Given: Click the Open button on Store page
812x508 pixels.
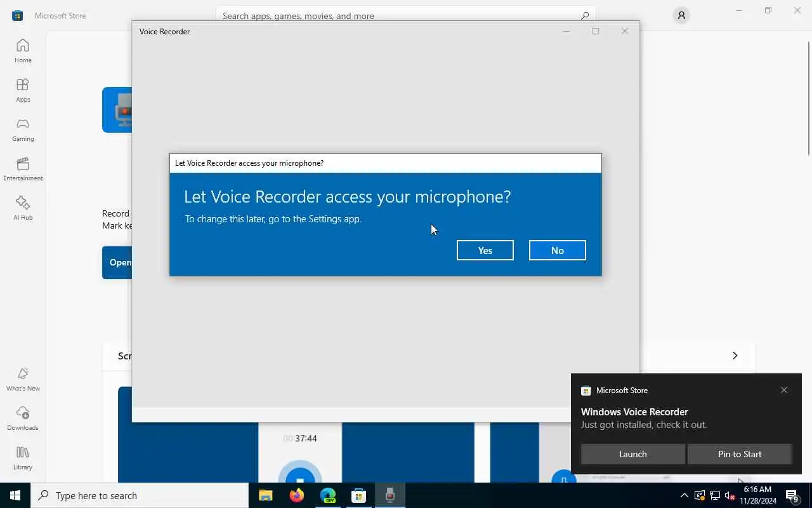Looking at the screenshot, I should pos(117,262).
